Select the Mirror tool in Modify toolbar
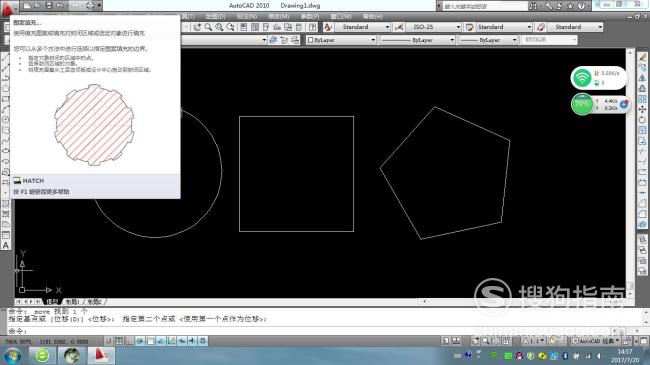 coord(642,78)
